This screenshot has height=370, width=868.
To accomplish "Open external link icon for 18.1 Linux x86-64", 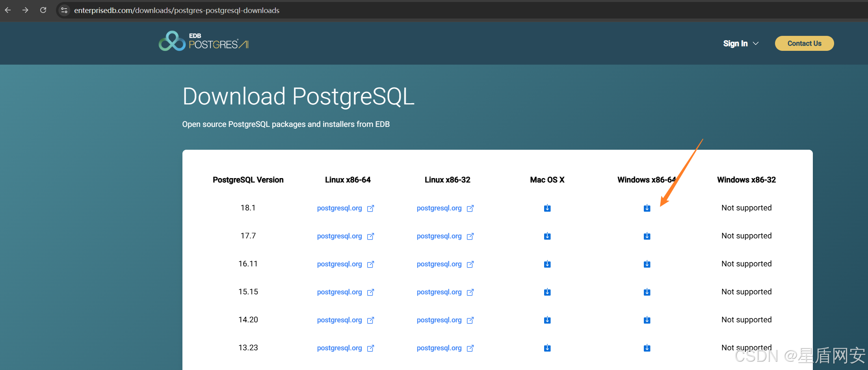I will coord(370,208).
